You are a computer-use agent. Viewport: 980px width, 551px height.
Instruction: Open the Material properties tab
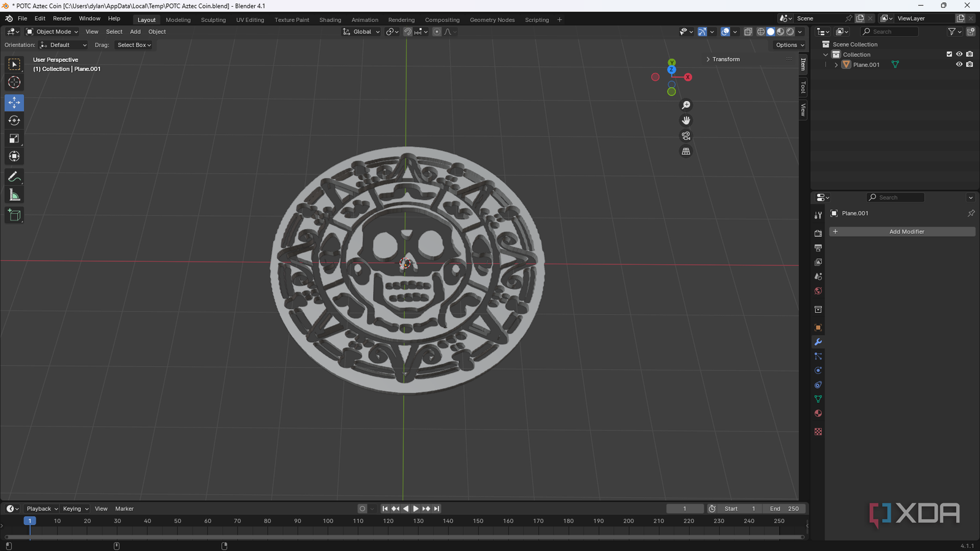click(x=818, y=414)
